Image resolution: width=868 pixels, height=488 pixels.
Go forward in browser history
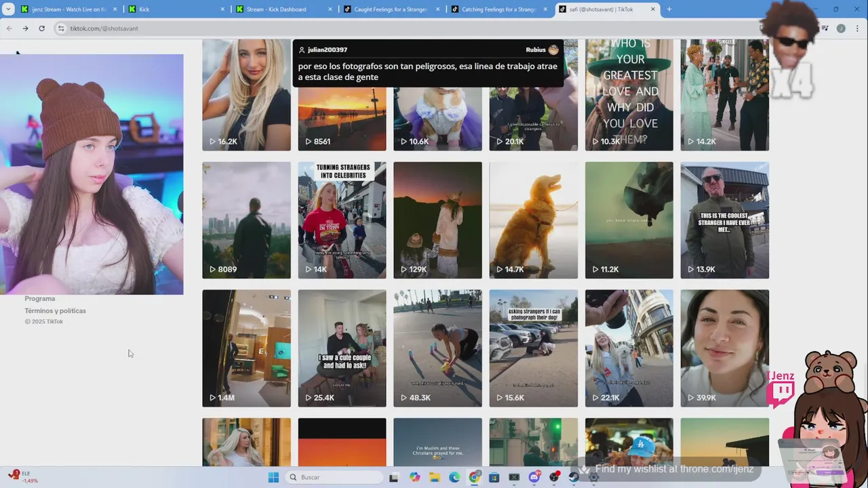[x=25, y=28]
